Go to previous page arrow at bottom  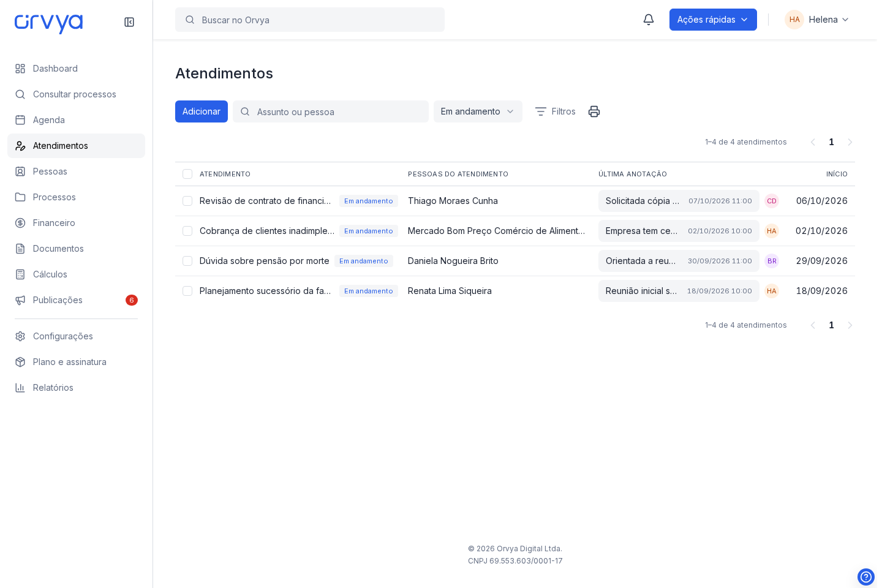[813, 325]
